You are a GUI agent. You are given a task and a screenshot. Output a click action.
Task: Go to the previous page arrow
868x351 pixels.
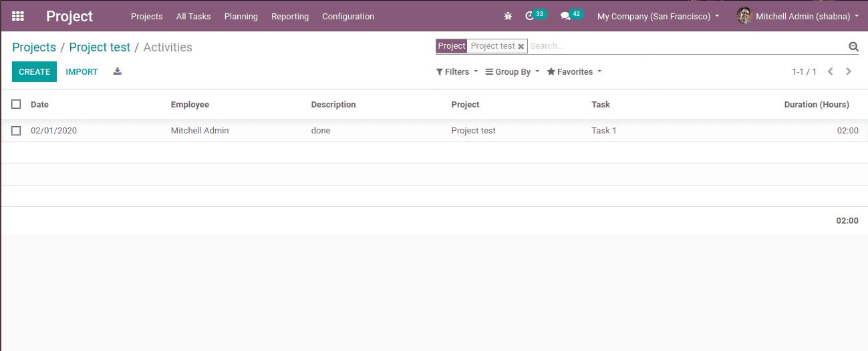click(x=831, y=71)
